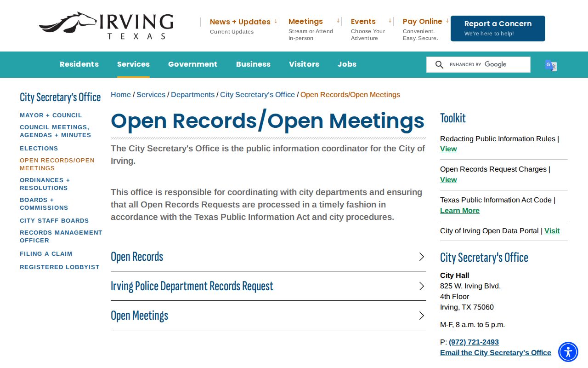Open the Business menu
Viewport: 588px width, 368px height.
tap(253, 64)
